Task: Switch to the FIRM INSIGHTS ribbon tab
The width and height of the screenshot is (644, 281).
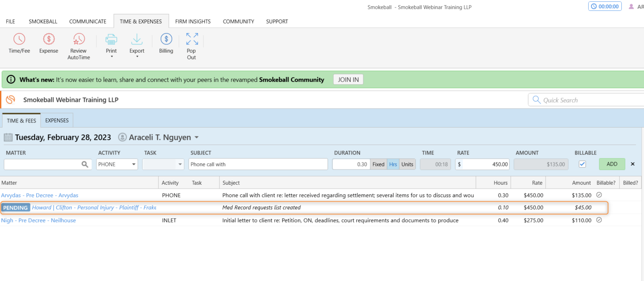Action: pyautogui.click(x=193, y=21)
